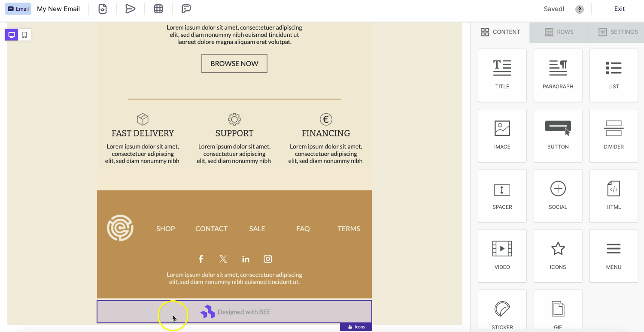Select the HTML content block
This screenshot has width=644, height=332.
click(x=614, y=196)
